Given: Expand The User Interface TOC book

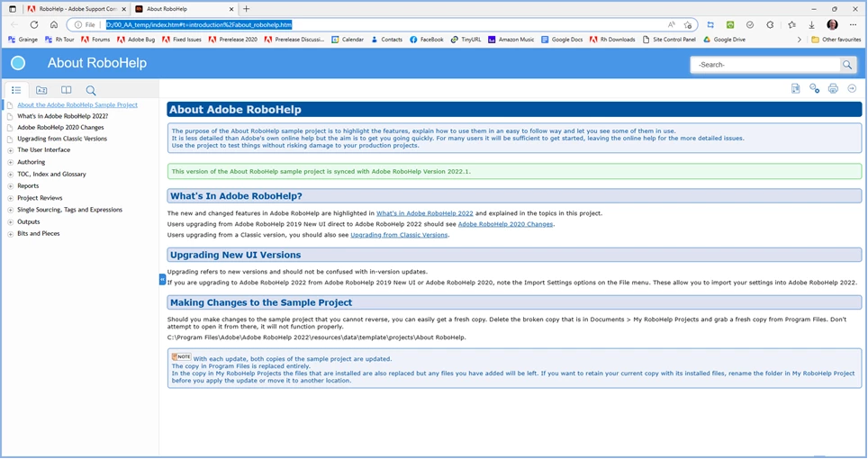Looking at the screenshot, I should pos(10,150).
